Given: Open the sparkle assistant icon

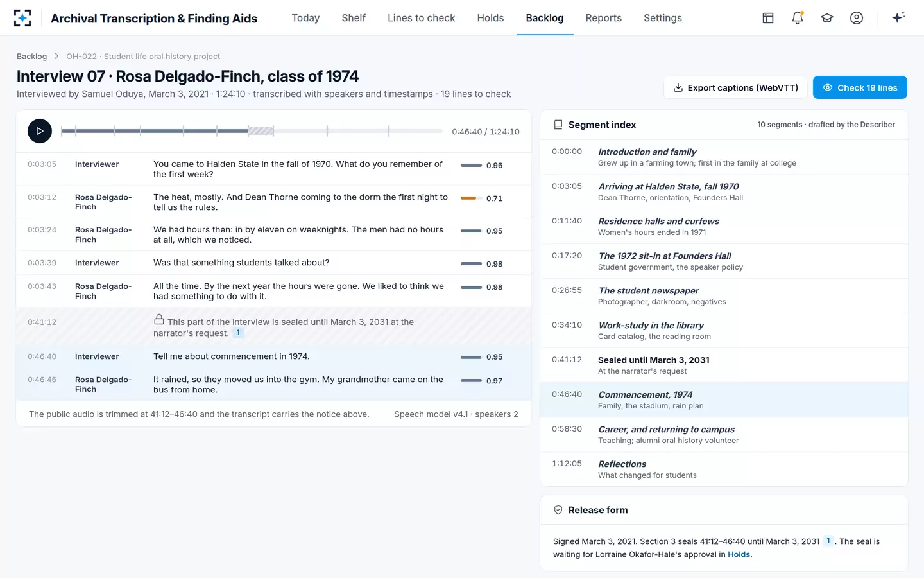Looking at the screenshot, I should point(898,17).
